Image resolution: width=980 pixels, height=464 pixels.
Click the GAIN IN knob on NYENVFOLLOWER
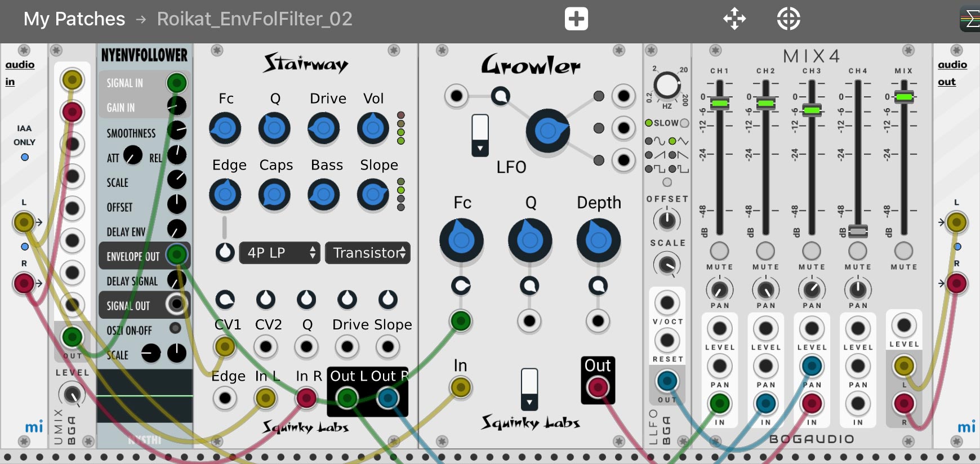tap(177, 105)
